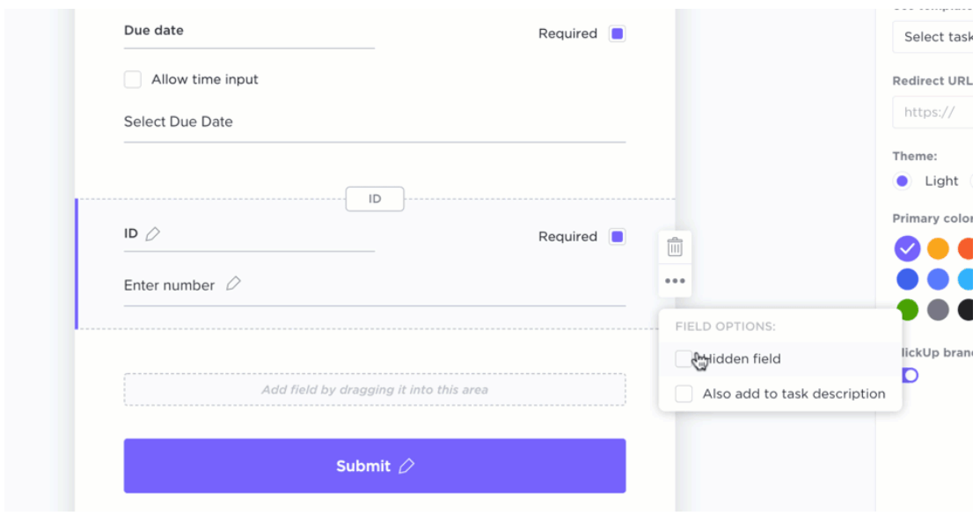Pick the green primary color swatch
The image size is (980, 523).
pos(907,310)
